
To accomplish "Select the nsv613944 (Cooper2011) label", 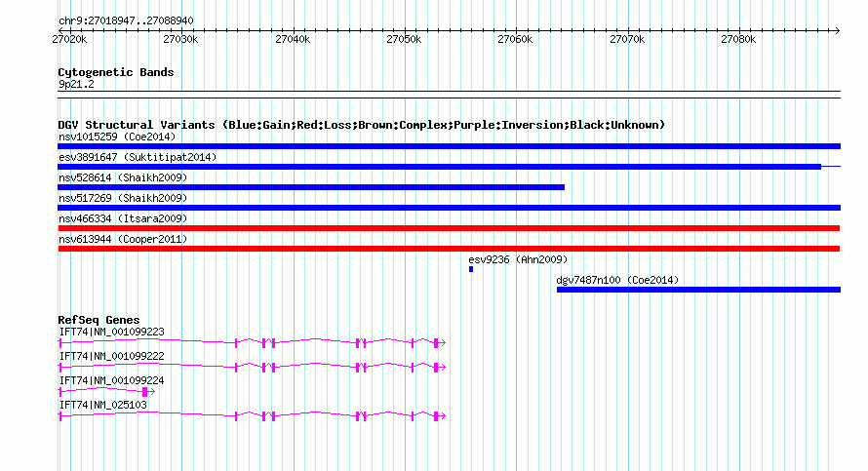I will point(123,239).
